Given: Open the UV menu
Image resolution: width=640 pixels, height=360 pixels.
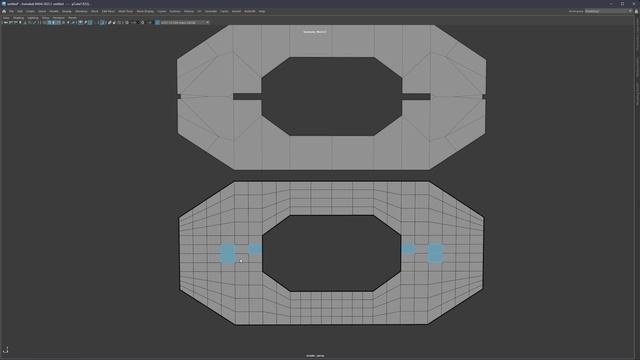Looking at the screenshot, I should (200, 11).
